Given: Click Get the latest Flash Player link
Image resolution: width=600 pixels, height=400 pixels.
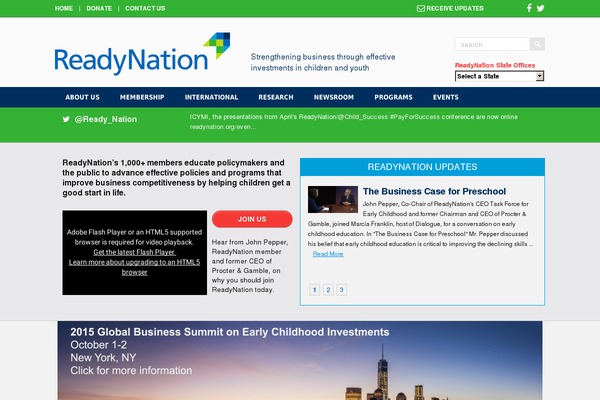Looking at the screenshot, I should [x=134, y=252].
